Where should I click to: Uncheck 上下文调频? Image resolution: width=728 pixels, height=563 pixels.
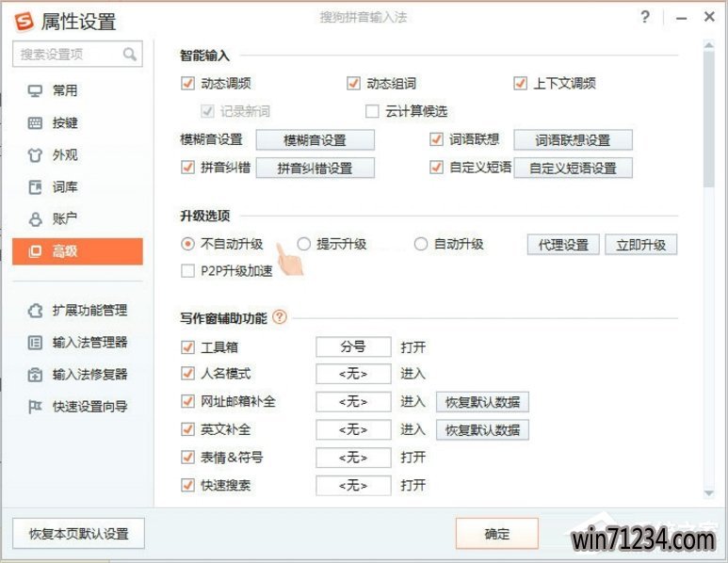[520, 84]
